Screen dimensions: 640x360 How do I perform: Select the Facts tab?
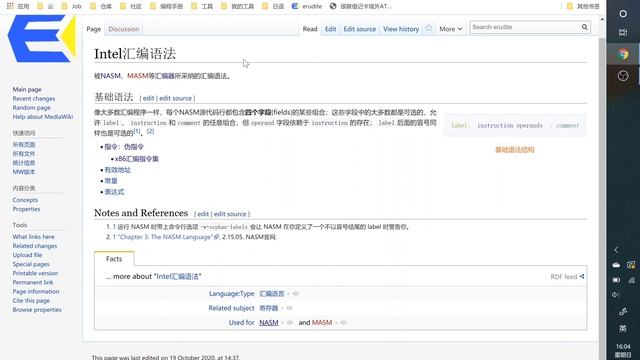coord(114,259)
